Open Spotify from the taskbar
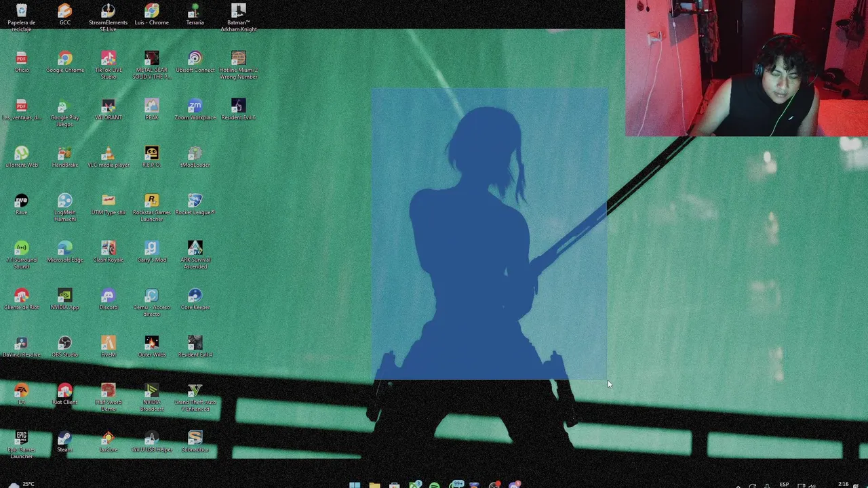The width and height of the screenshot is (868, 488). tap(435, 485)
